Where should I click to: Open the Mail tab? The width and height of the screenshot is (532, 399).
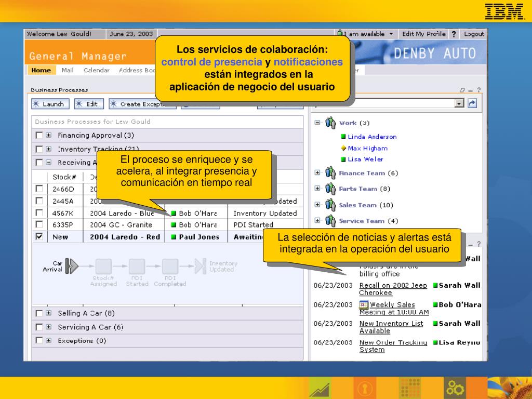click(x=68, y=70)
